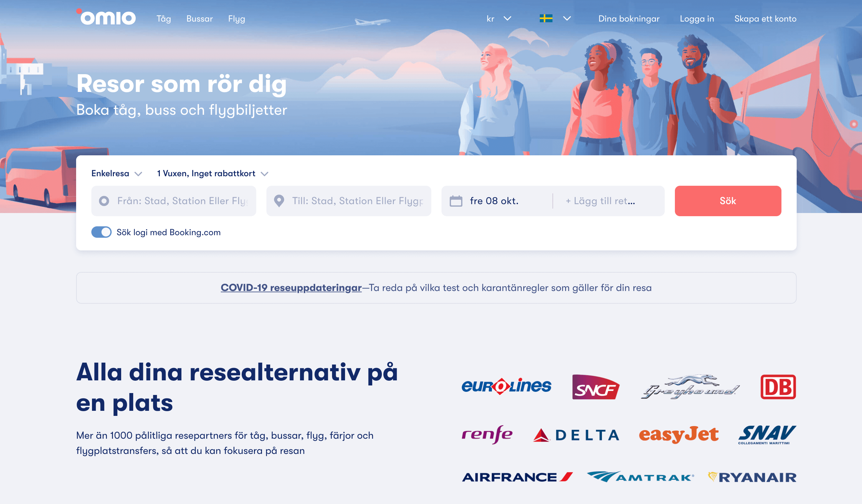Click the Swedish flag icon
This screenshot has height=504, width=862.
[x=546, y=18]
